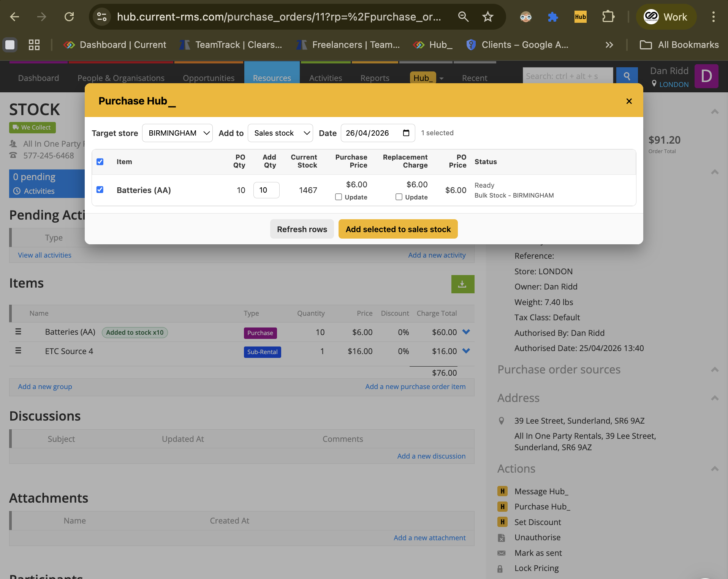Open the Reports tab
This screenshot has width=728, height=579.
click(x=375, y=78)
